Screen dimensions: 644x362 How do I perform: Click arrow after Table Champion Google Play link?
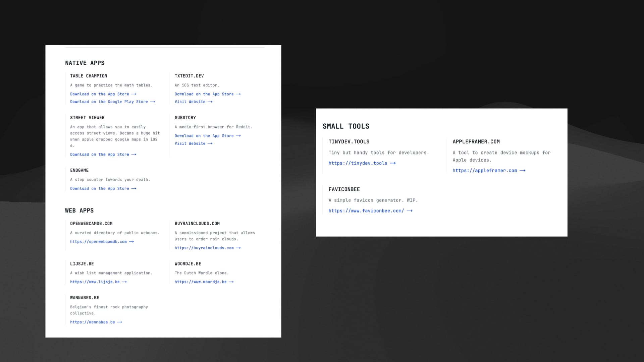coord(153,102)
